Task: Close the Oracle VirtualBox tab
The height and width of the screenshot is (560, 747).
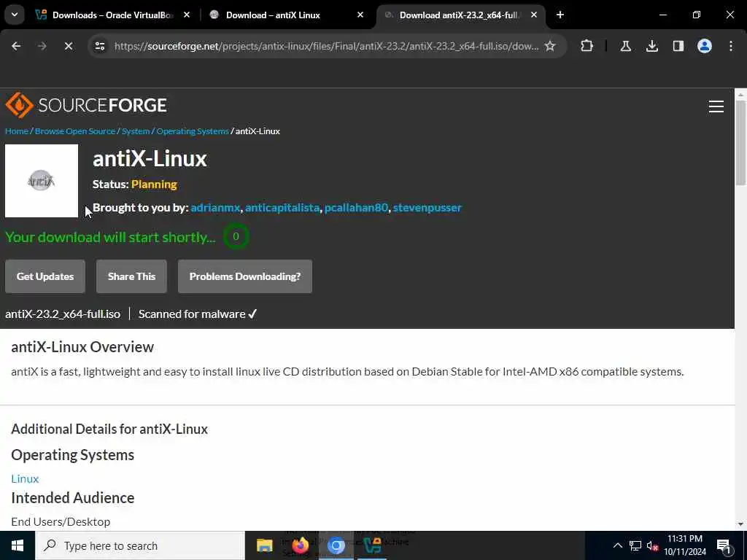Action: coord(187,15)
